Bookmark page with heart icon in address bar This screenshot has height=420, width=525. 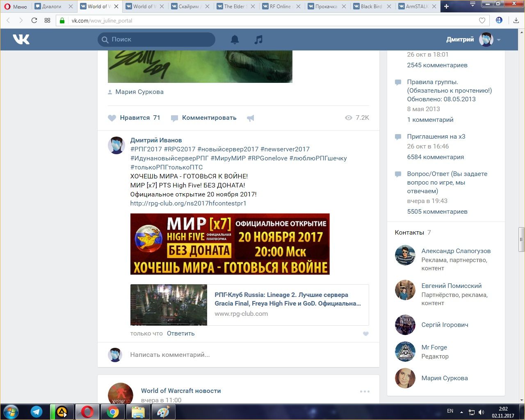(x=482, y=21)
